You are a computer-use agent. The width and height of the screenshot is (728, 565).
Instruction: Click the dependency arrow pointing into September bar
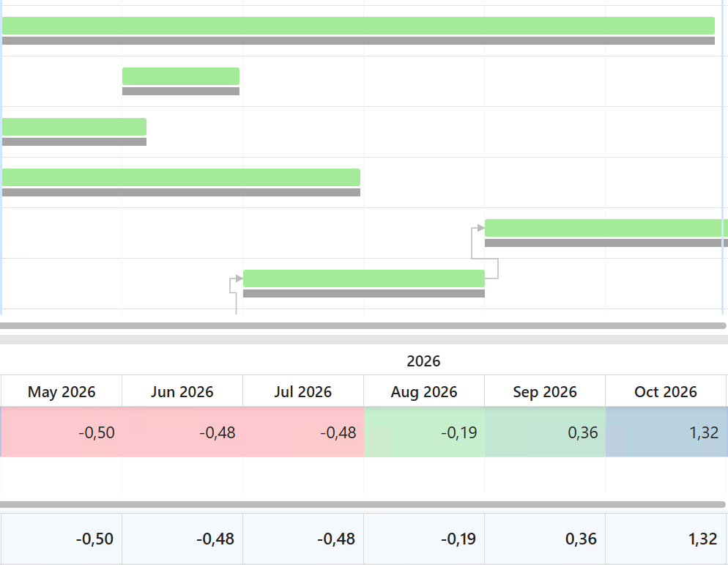point(479,229)
